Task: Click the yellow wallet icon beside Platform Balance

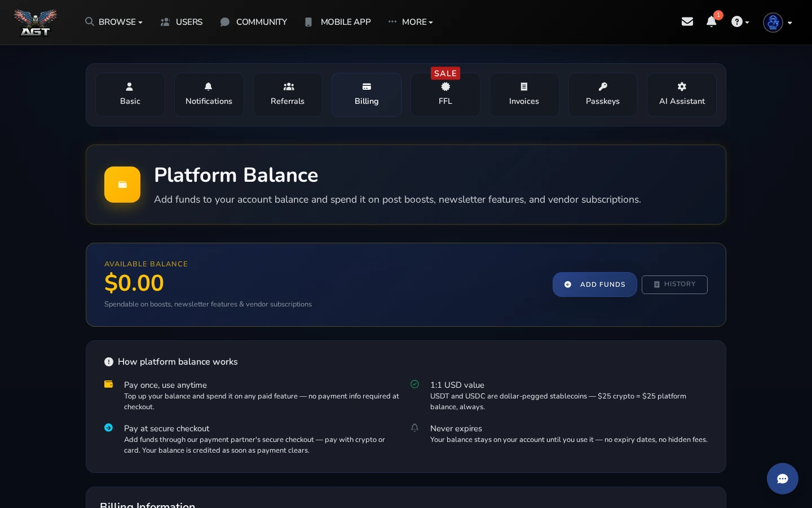Action: 122,185
